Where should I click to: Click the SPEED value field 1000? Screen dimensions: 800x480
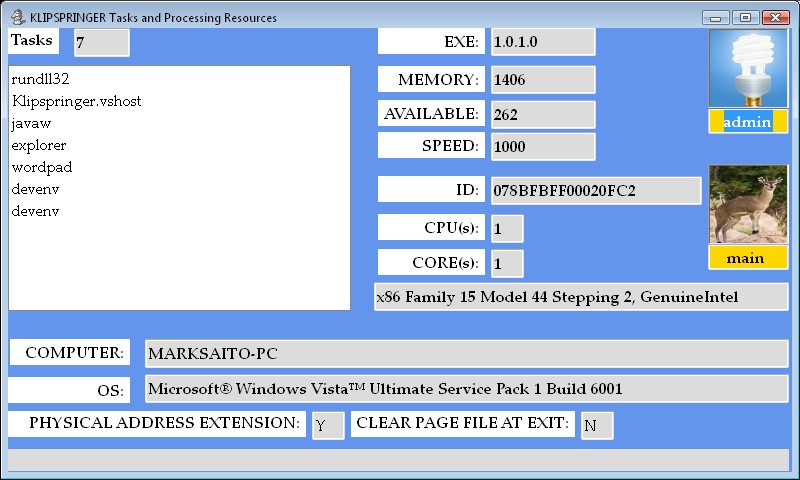click(540, 146)
